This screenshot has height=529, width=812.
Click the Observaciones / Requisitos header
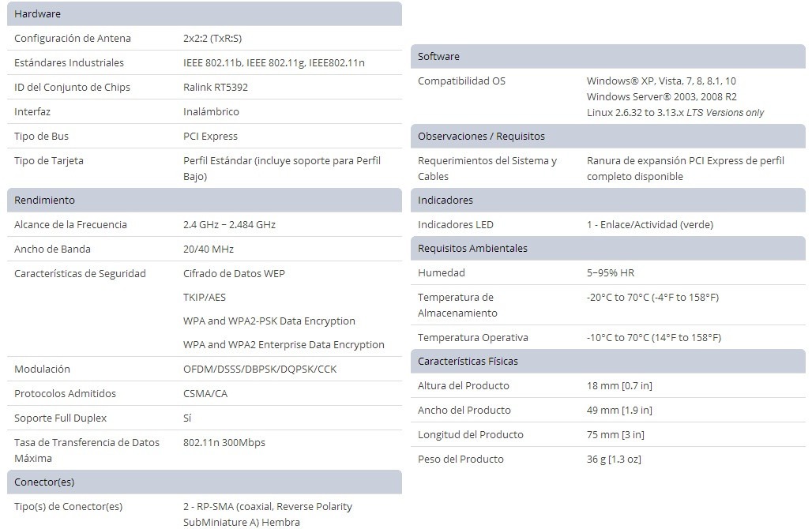point(608,136)
